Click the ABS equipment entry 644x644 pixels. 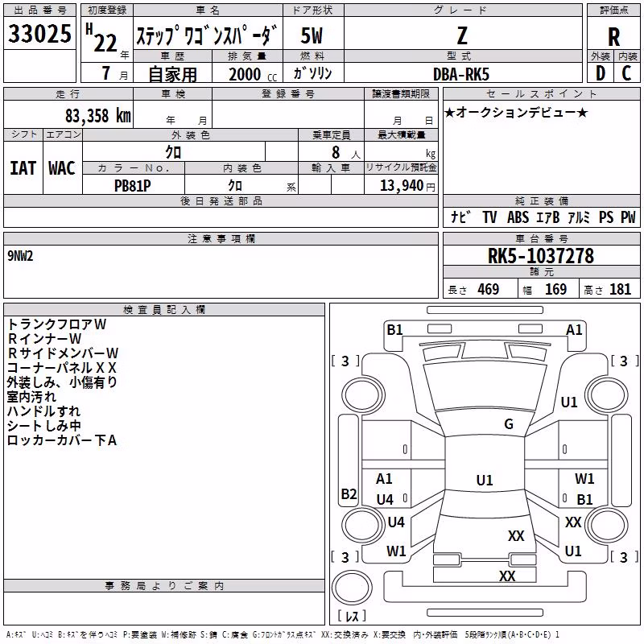coord(518,217)
